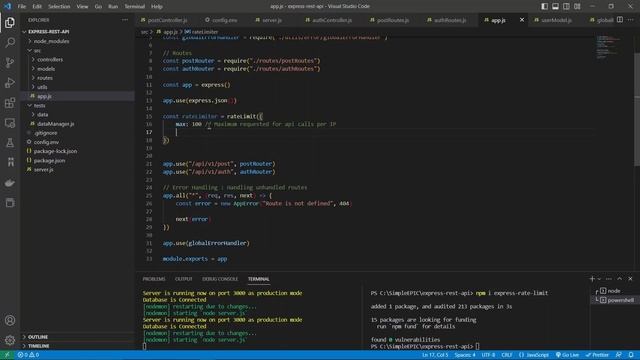Change Spaces: 4 indentation setting
The height and width of the screenshot is (360, 640).
[465, 355]
